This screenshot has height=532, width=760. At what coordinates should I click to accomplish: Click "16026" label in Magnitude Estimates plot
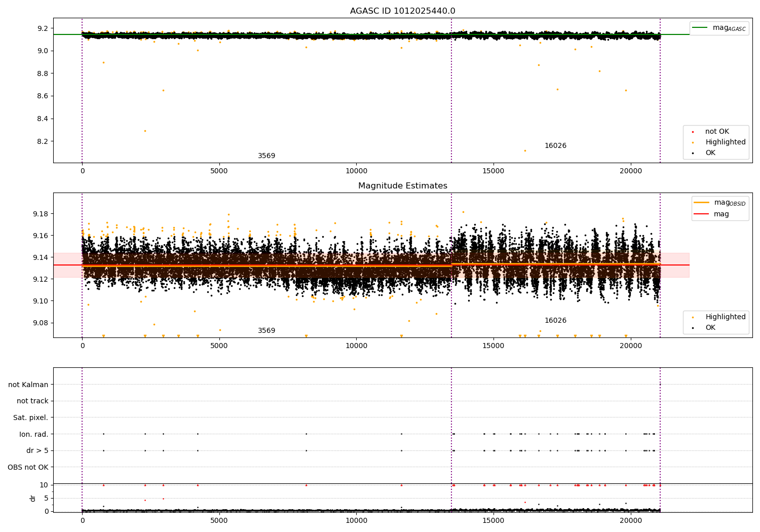[x=555, y=321]
